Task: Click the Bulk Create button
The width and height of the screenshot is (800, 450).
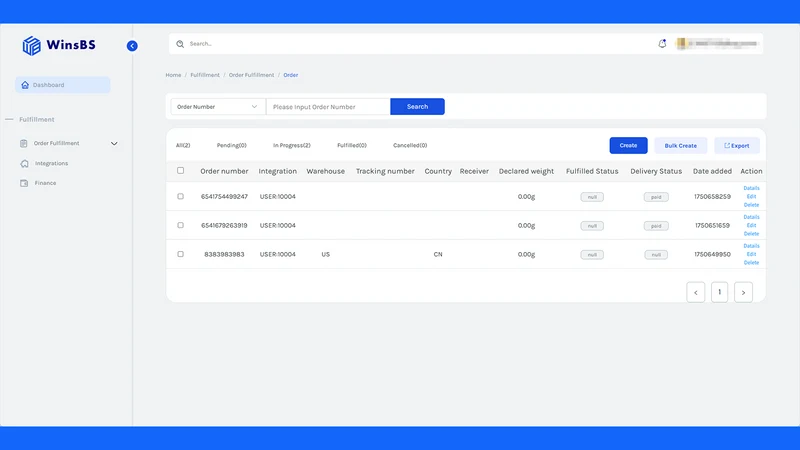Action: (x=681, y=145)
